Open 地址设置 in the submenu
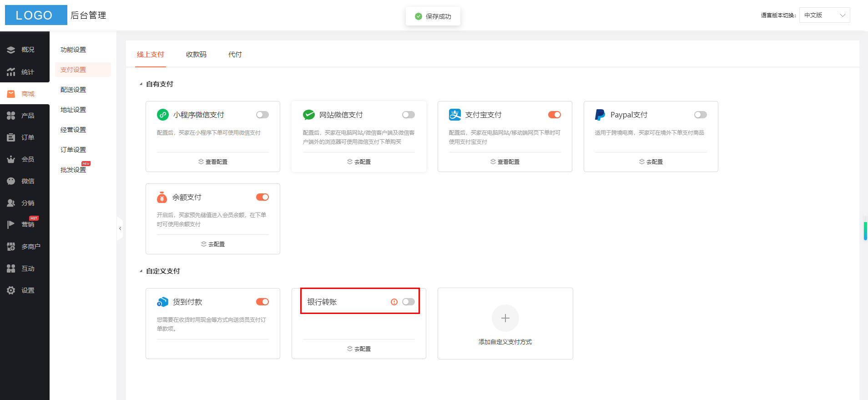Viewport: 868px width, 400px height. [x=73, y=110]
